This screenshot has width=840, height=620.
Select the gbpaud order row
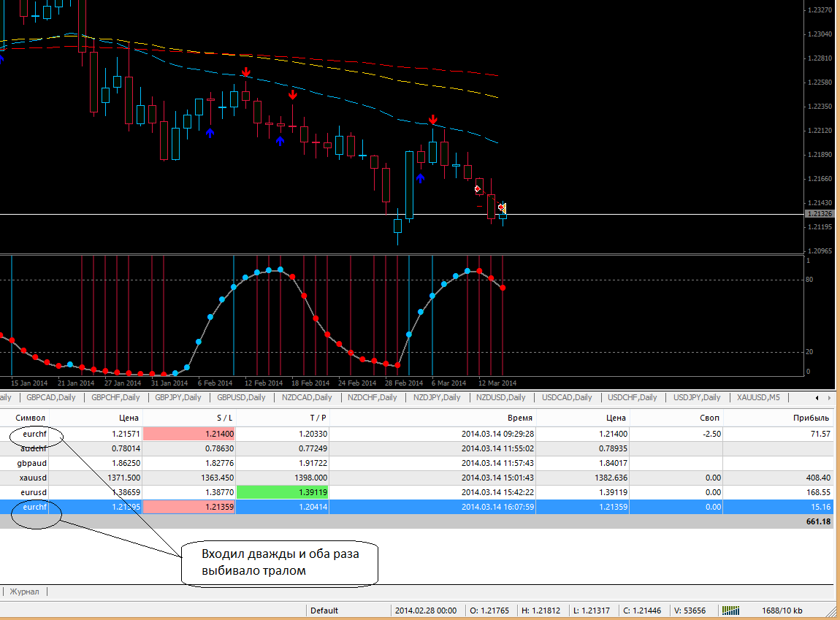pos(417,463)
